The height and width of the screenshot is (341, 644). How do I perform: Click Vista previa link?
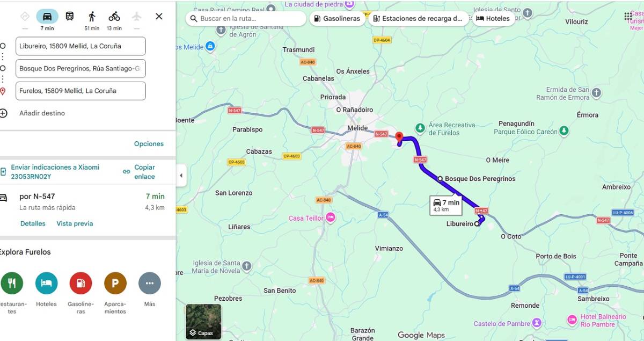tap(75, 223)
